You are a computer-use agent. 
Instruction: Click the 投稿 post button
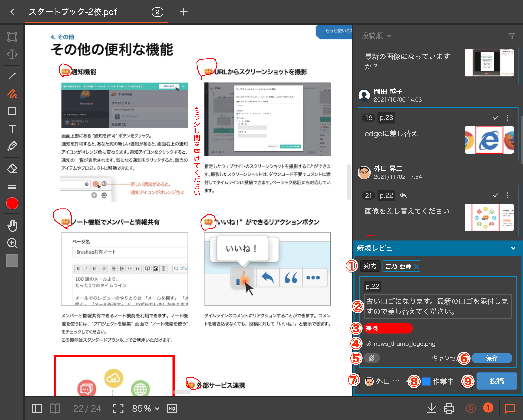[x=497, y=381]
